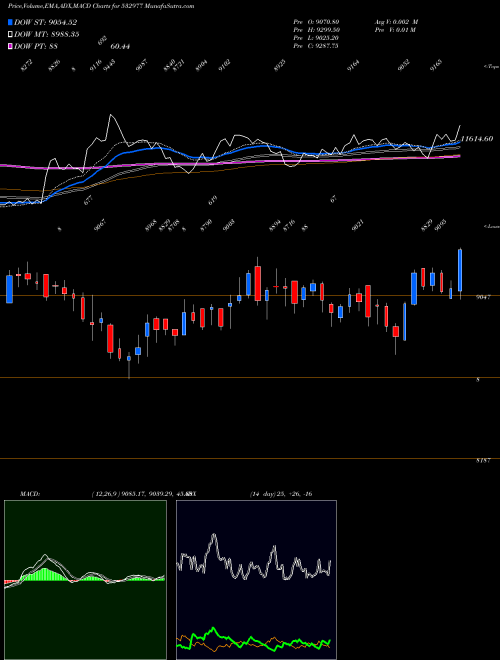Viewport: 500px width, 660px height.
Task: Click the magenta DOW PT legend swatch
Action: 11,46
